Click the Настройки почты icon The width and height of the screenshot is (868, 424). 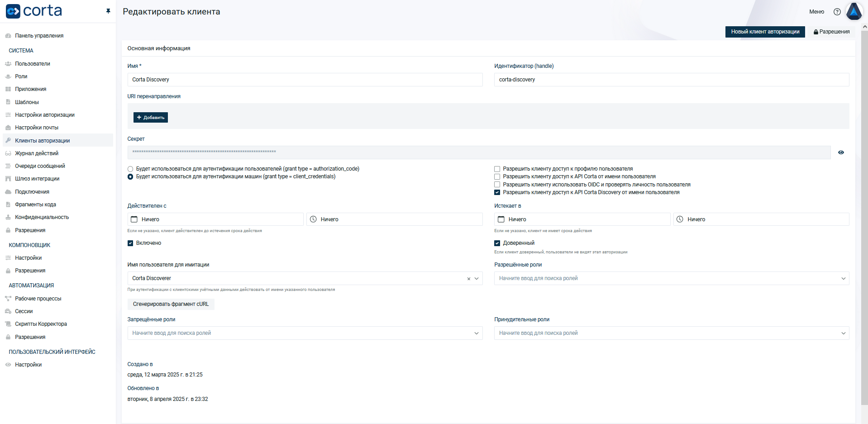(8, 128)
